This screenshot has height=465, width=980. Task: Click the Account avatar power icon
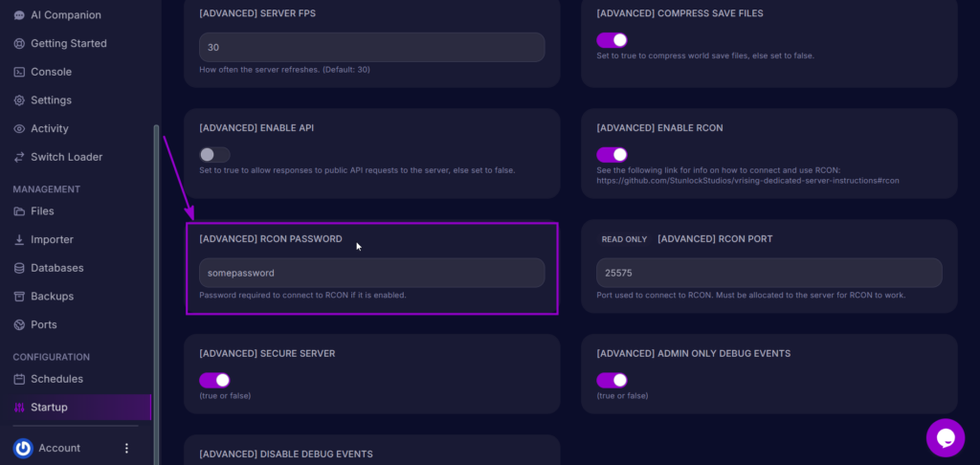coord(23,448)
